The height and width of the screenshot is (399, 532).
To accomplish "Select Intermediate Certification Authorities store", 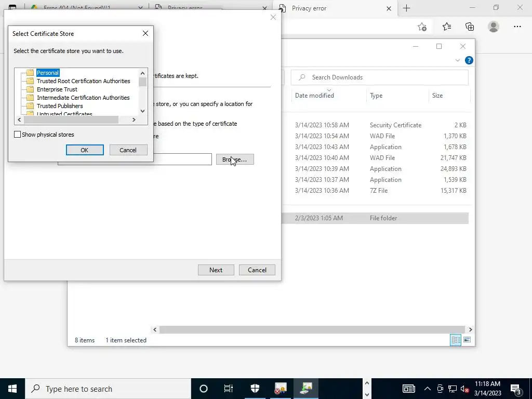I will (x=83, y=98).
